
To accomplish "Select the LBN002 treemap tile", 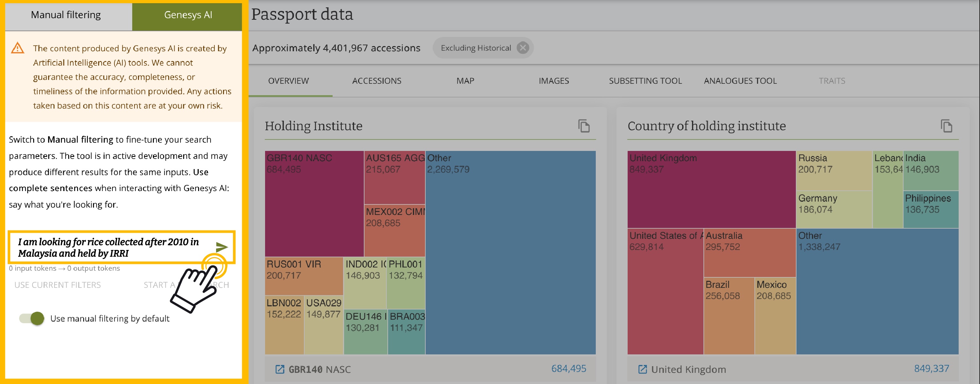I will click(284, 325).
